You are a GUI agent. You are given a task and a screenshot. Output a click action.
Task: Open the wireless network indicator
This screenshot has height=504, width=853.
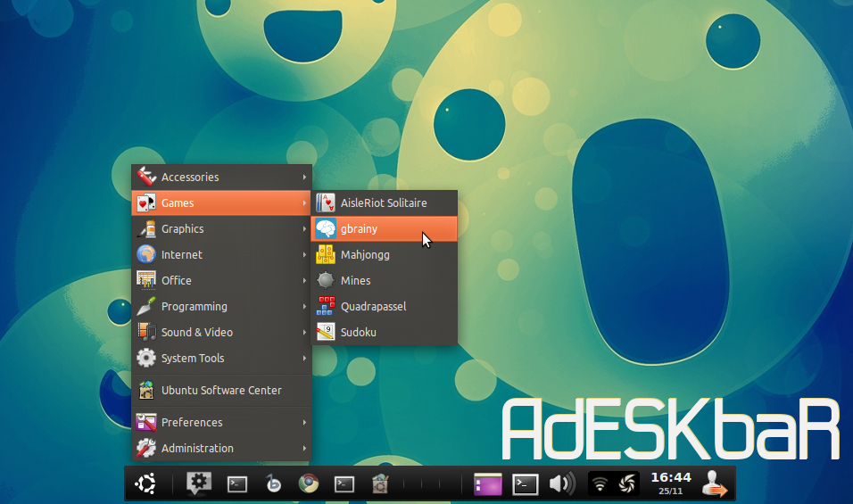click(x=600, y=483)
